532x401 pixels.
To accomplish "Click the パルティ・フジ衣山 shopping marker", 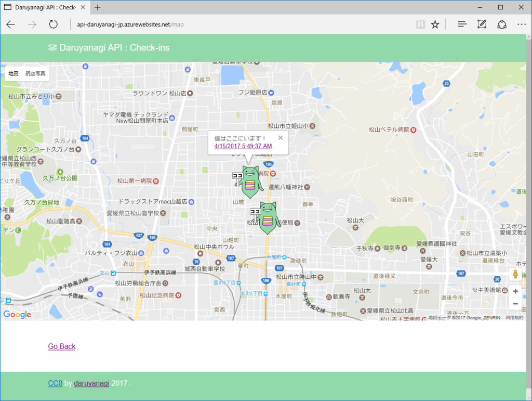I will click(x=141, y=253).
